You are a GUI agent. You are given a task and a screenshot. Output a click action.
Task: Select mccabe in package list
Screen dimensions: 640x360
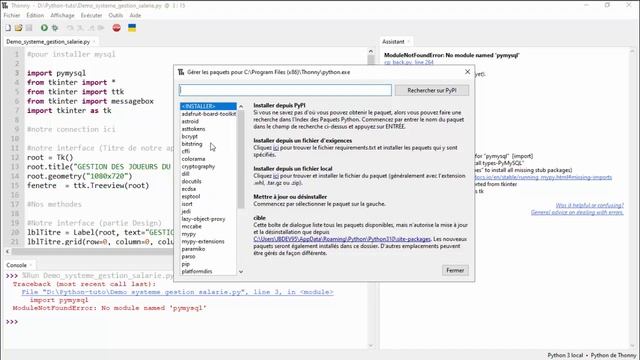click(191, 226)
